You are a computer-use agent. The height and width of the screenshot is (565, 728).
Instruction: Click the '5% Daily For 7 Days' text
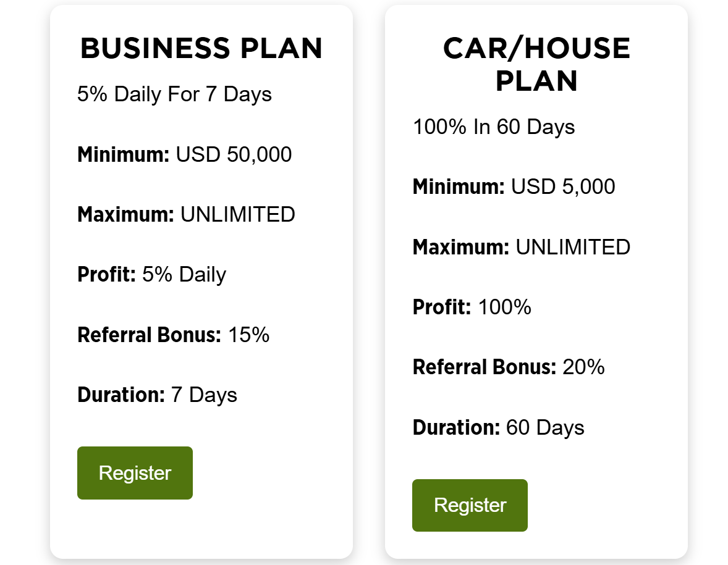tap(174, 94)
